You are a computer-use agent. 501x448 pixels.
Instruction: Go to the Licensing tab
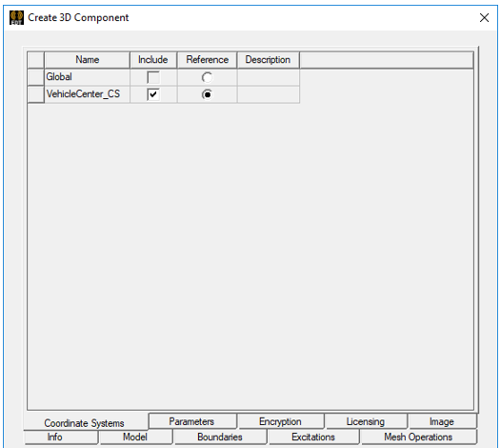366,421
